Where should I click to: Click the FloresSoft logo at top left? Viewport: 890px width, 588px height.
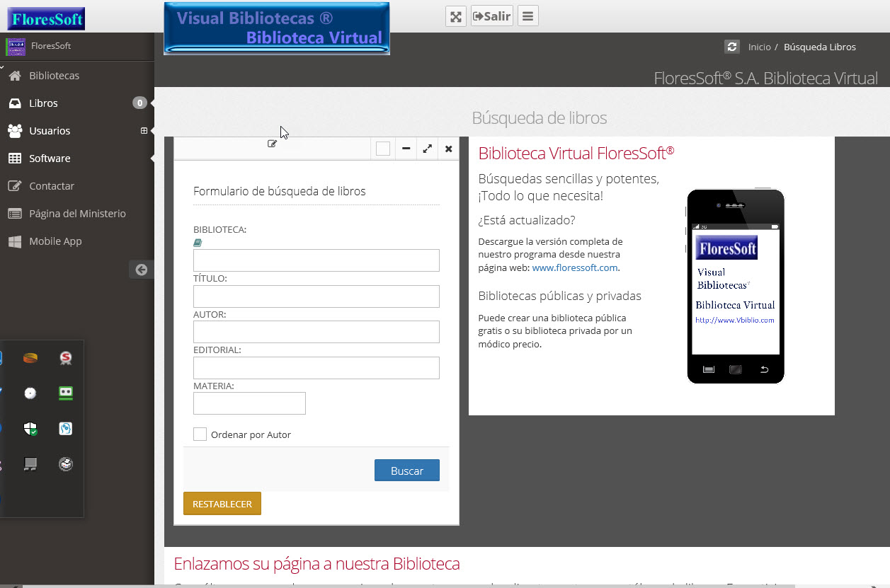pyautogui.click(x=46, y=18)
